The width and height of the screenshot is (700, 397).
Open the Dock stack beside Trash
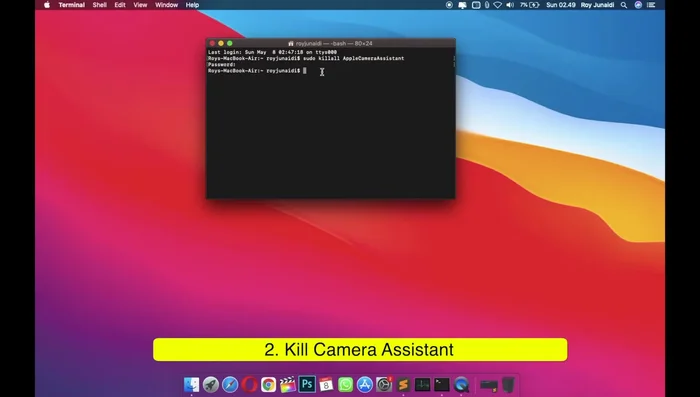tap(488, 384)
